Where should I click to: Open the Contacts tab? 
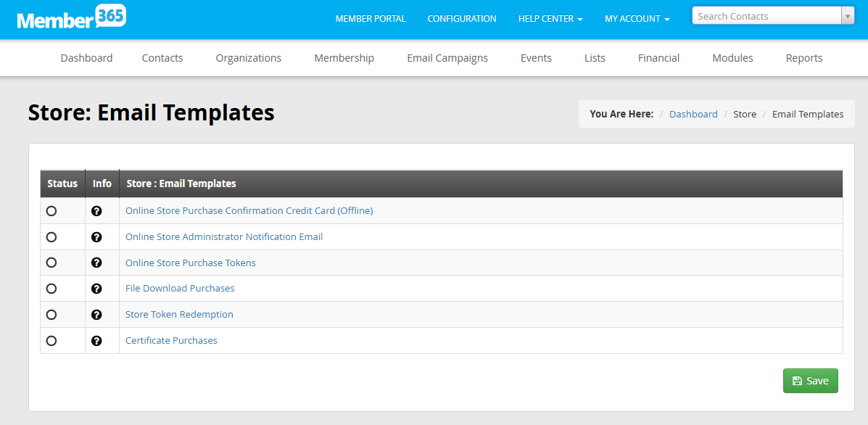coord(162,57)
